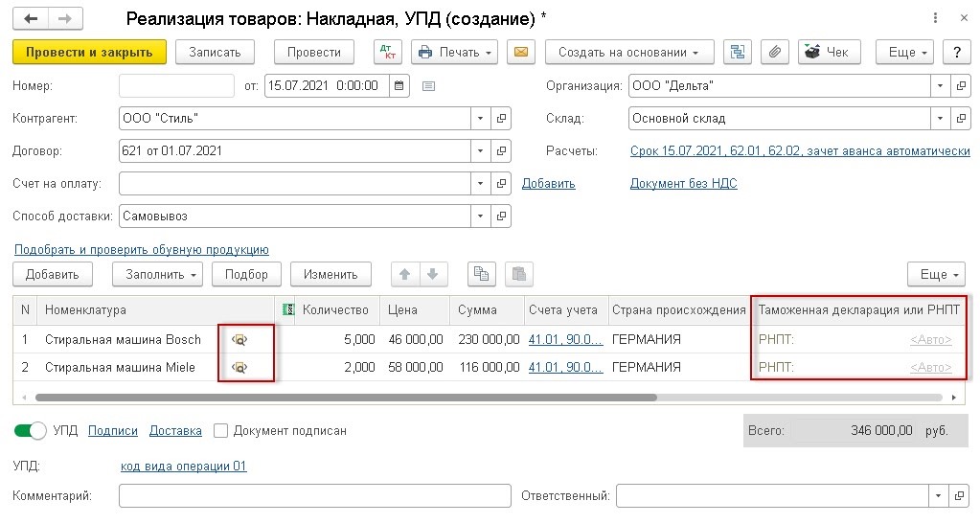Move row down with arrow icon
Image resolution: width=980 pixels, height=524 pixels.
[x=433, y=274]
